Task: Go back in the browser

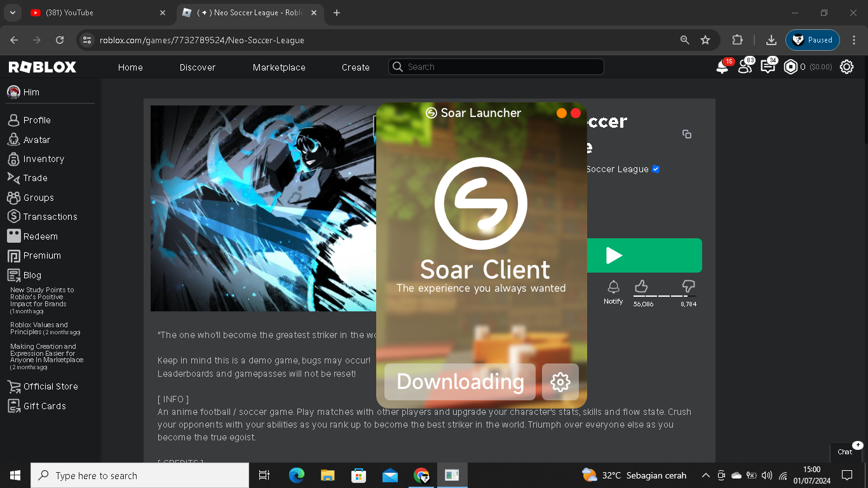Action: (15, 40)
